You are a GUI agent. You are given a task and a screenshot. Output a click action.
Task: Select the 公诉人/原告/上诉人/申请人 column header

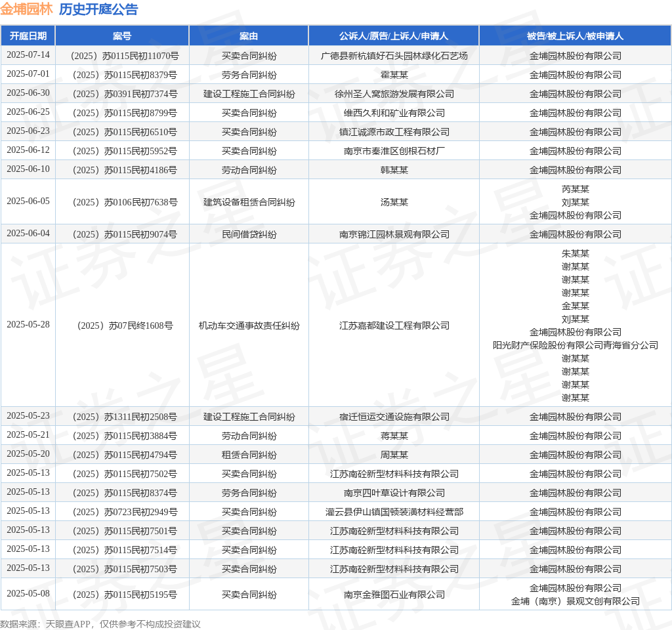(x=394, y=36)
